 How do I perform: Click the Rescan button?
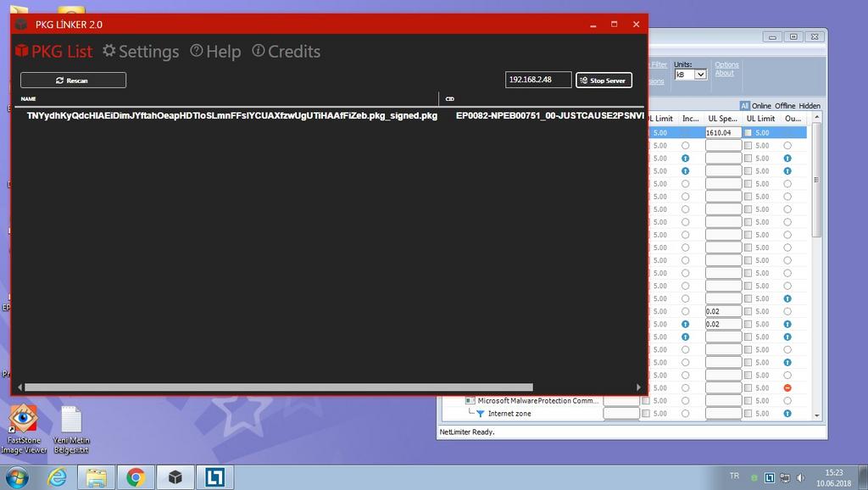click(x=73, y=81)
